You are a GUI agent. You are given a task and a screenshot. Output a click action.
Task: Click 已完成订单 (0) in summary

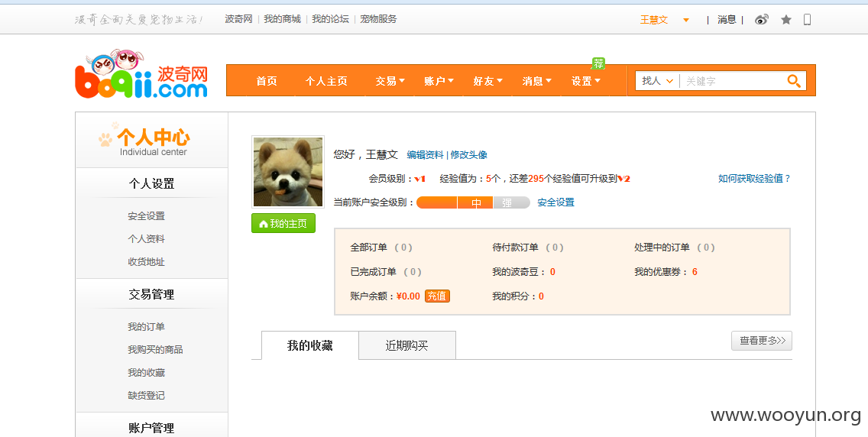coord(386,272)
